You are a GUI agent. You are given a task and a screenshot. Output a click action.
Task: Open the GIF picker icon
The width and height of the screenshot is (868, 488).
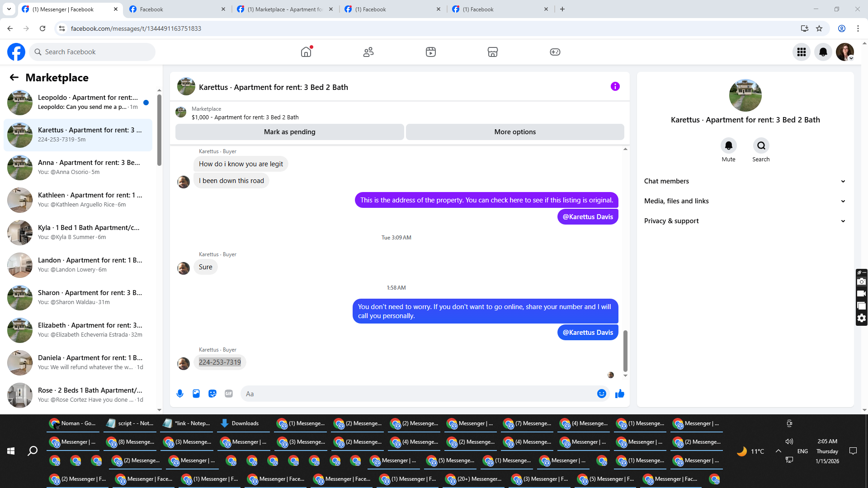pyautogui.click(x=229, y=394)
